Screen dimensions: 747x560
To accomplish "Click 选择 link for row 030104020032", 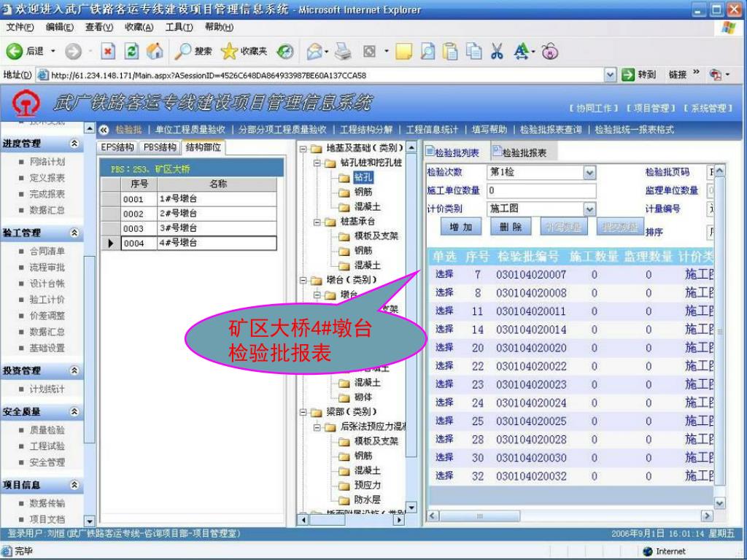I will point(444,475).
